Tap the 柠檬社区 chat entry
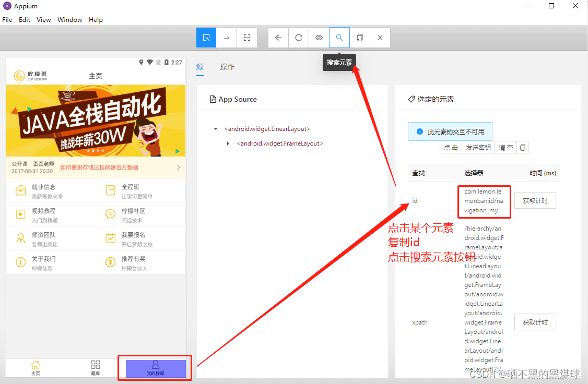The width and height of the screenshot is (588, 384). pos(140,215)
